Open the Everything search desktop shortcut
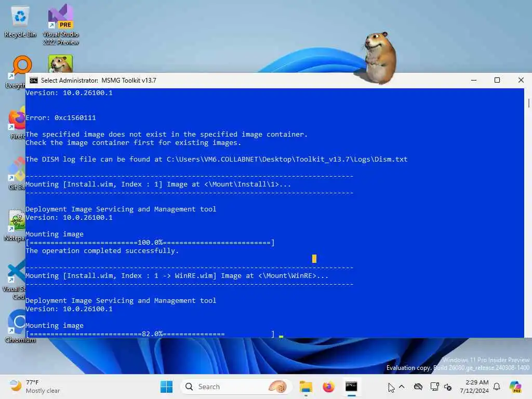Screen dimensions: 532x399 tap(16, 71)
